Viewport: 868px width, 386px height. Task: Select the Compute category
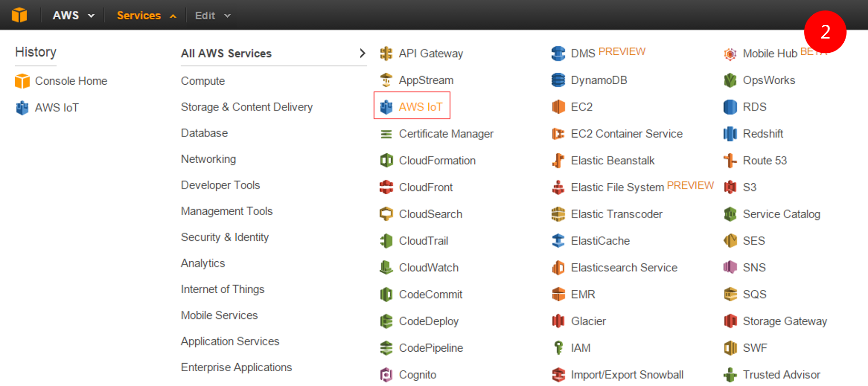tap(202, 81)
